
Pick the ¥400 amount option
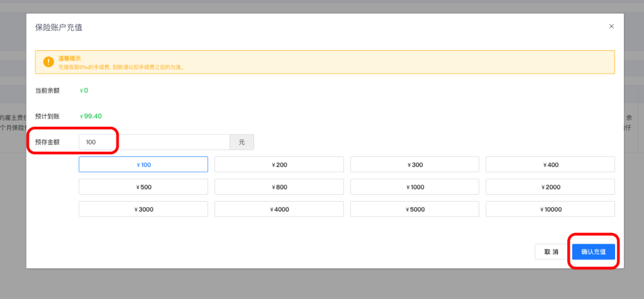550,165
